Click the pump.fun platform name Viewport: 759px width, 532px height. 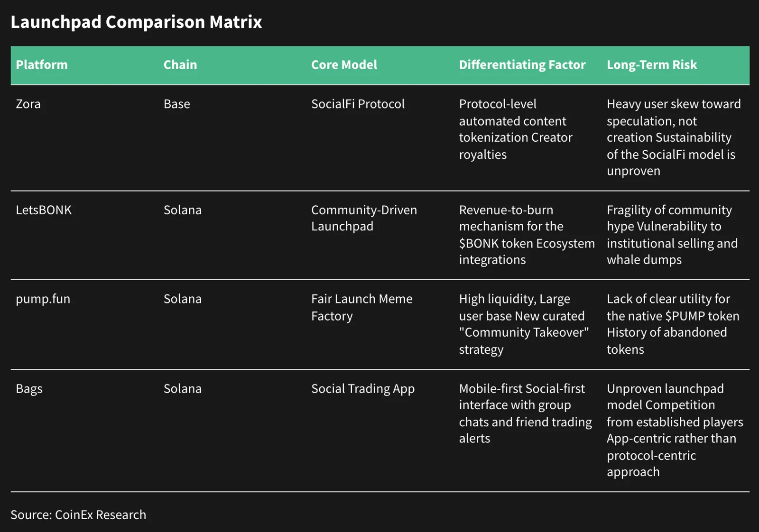(x=43, y=299)
